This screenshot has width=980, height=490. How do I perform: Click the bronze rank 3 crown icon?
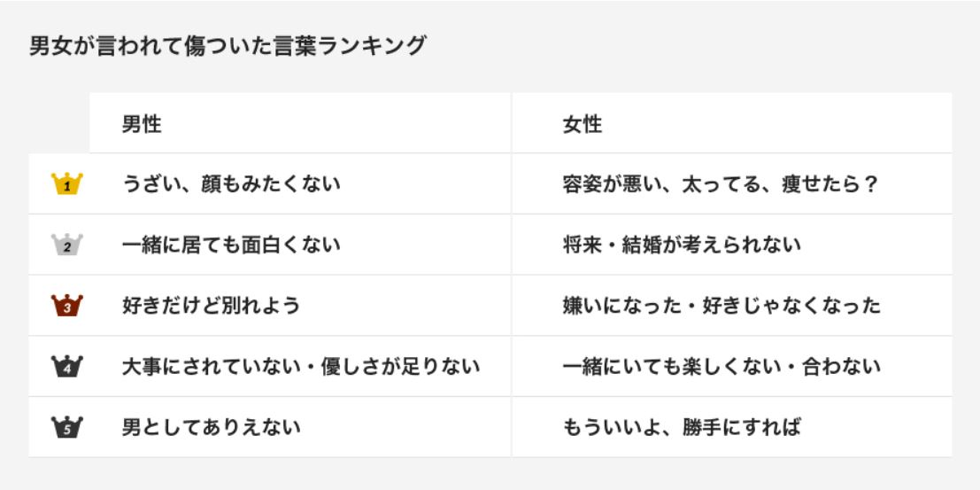tap(67, 307)
